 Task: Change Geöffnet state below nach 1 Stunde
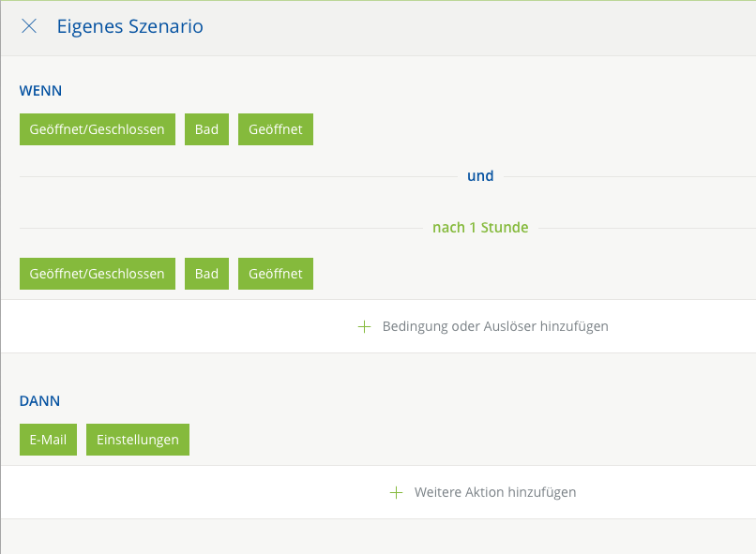tap(276, 274)
